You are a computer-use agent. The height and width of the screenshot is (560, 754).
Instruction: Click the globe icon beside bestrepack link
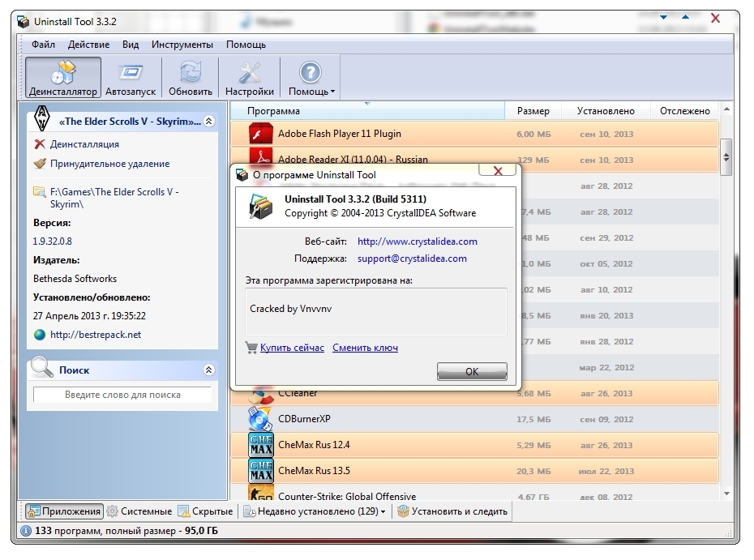tap(40, 335)
